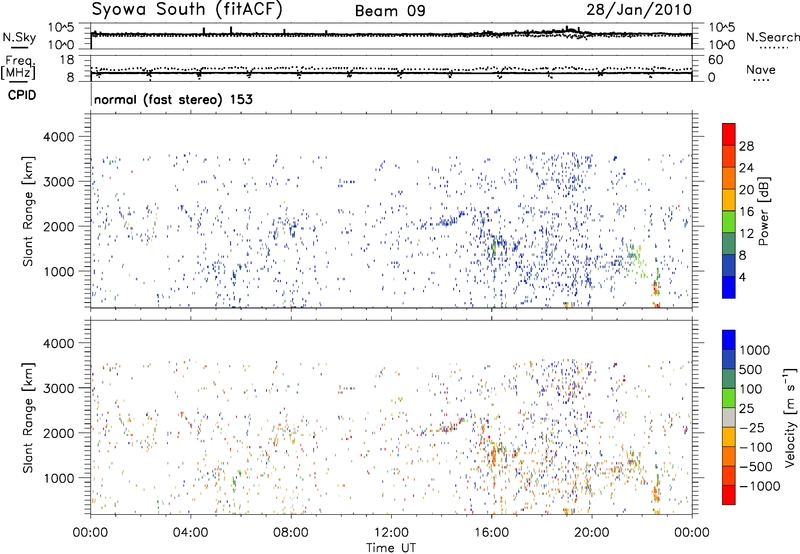Viewport: 800px width, 554px height.
Task: Click the 'N.Sky' legend label
Action: coord(19,37)
